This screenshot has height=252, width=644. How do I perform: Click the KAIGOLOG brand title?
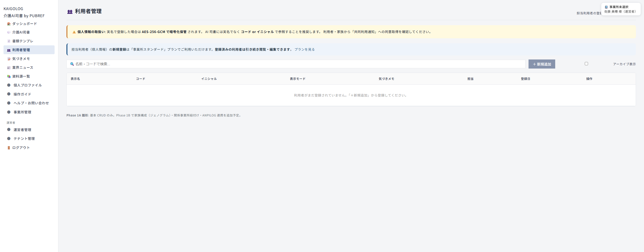[x=13, y=9]
